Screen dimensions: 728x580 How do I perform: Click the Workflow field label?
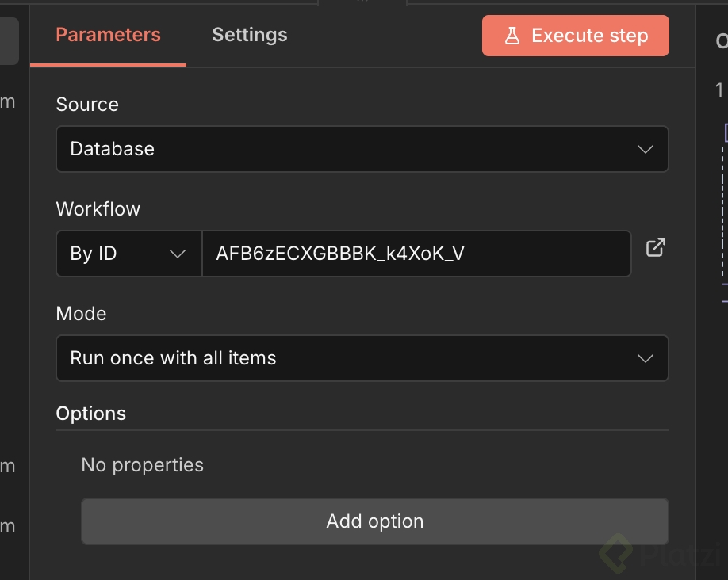coord(98,209)
